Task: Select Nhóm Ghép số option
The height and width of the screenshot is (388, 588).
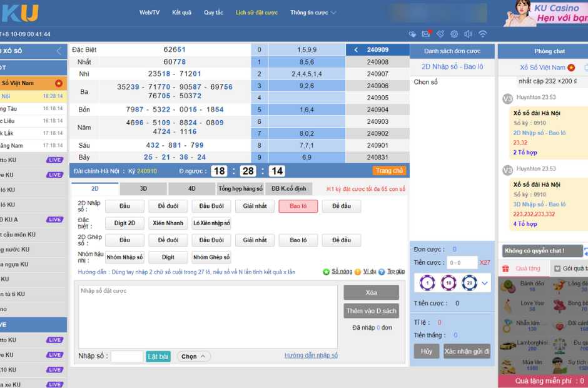Action: coord(211,257)
